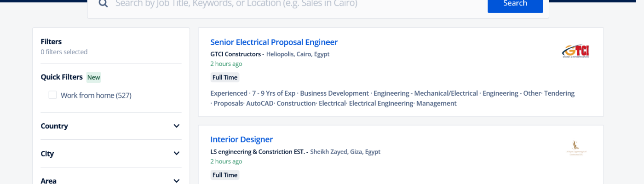Open Senior Electrical Proposal Engineer job
The image size is (644, 184).
click(274, 42)
